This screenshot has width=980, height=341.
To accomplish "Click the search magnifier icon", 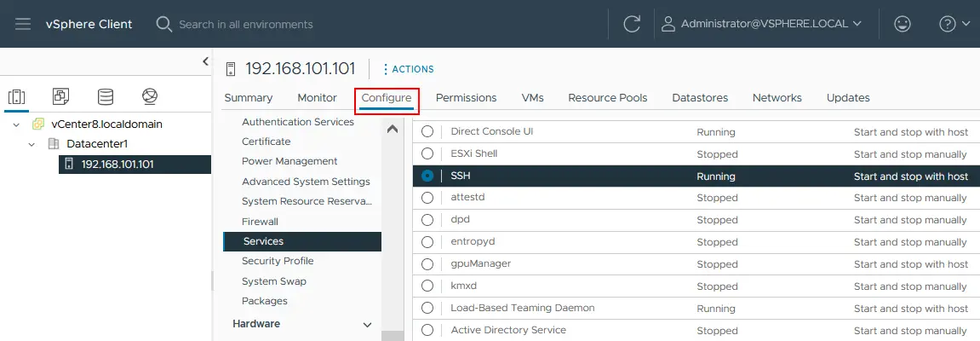I will (x=163, y=25).
